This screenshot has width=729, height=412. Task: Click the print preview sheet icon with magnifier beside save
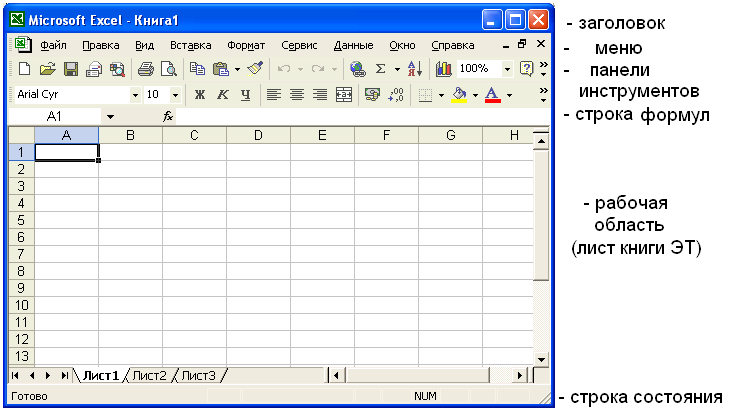(x=117, y=69)
